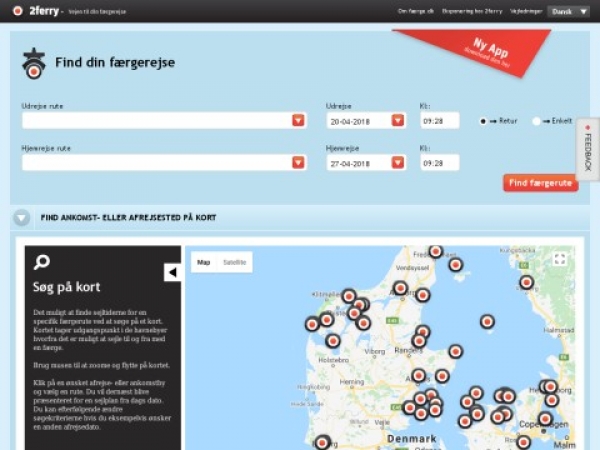Click the ferry marker by Frederikshavn at the map's top
Image resolution: width=600 pixels, height=450 pixels.
coord(435,251)
